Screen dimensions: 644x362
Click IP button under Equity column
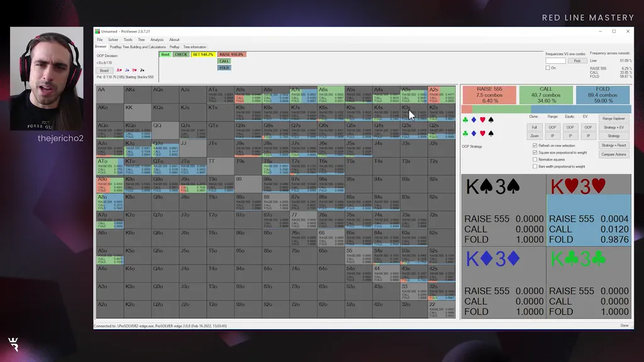(x=570, y=136)
